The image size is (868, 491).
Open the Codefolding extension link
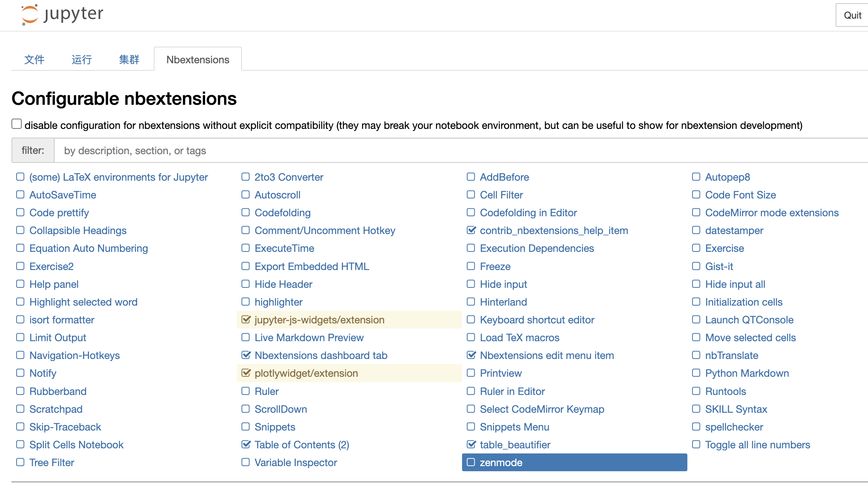tap(283, 213)
